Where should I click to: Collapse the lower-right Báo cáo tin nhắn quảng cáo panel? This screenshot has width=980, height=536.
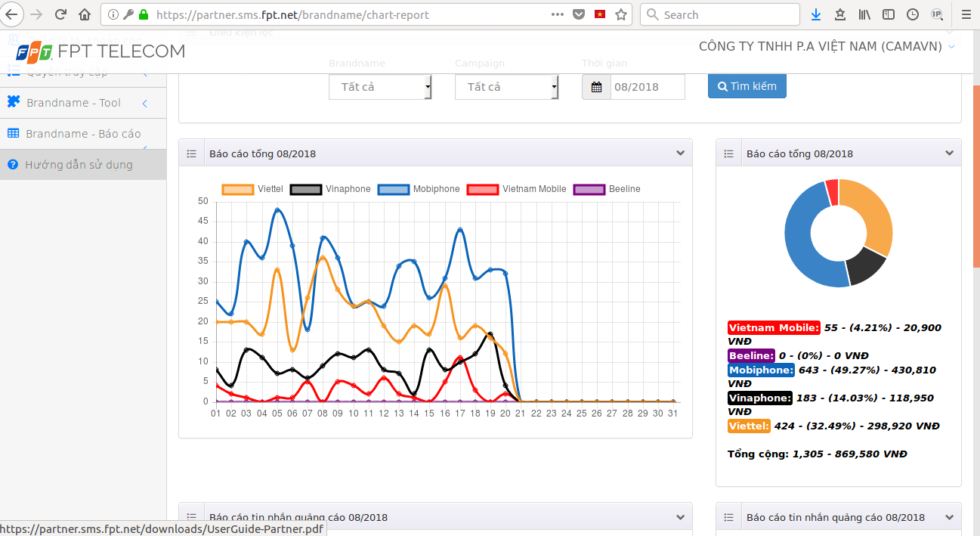pos(950,517)
